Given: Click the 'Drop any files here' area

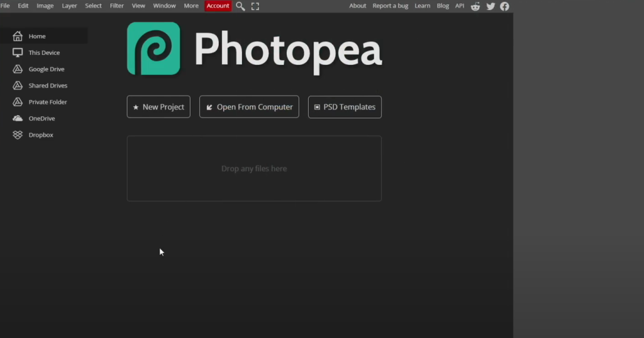Looking at the screenshot, I should [254, 169].
